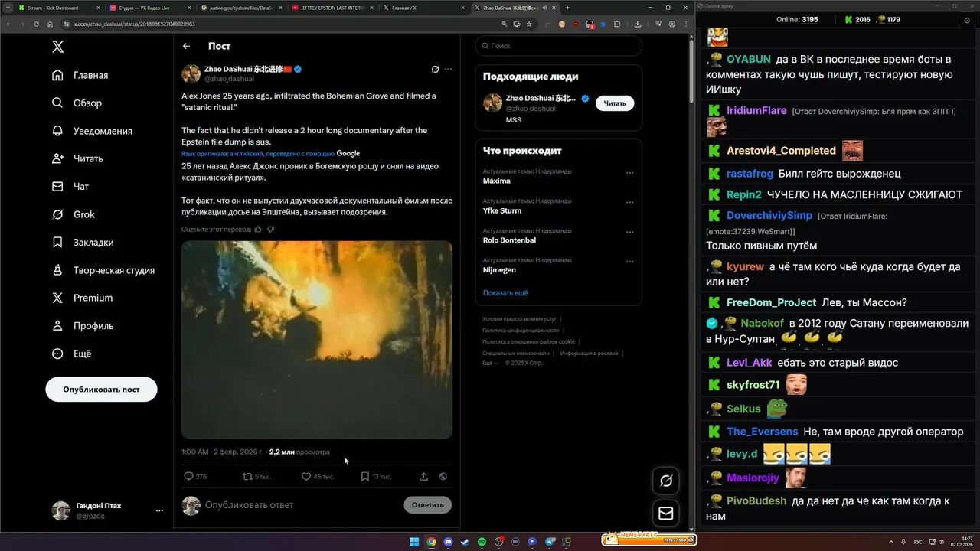The image size is (980, 551).
Task: Open the post's fire video thumbnail
Action: click(317, 340)
